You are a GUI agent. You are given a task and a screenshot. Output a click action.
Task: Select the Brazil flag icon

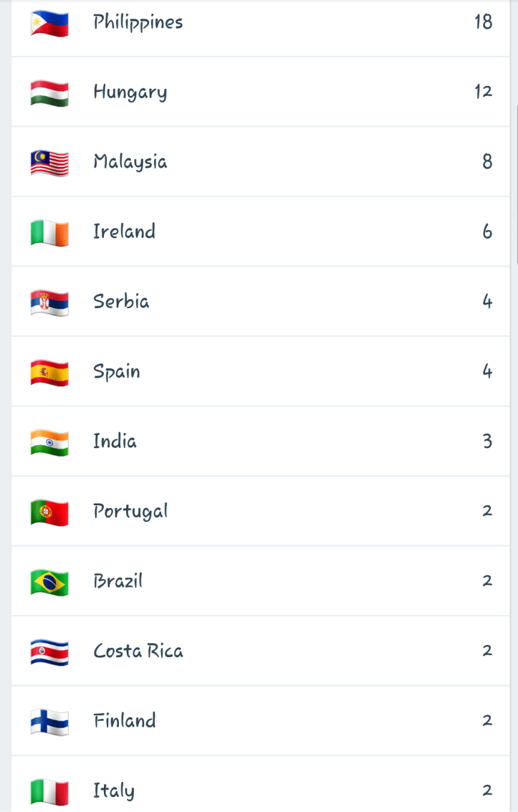49,582
